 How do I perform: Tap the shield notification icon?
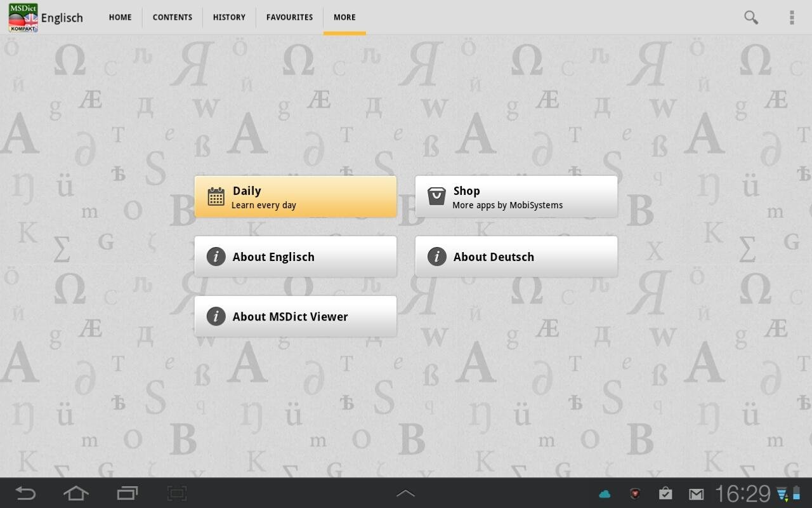point(634,493)
